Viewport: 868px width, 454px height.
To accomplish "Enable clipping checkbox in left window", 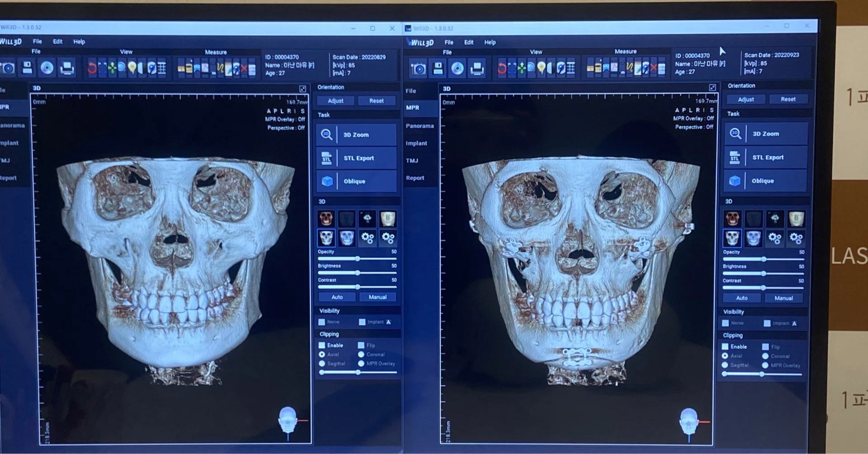I will click(x=322, y=345).
